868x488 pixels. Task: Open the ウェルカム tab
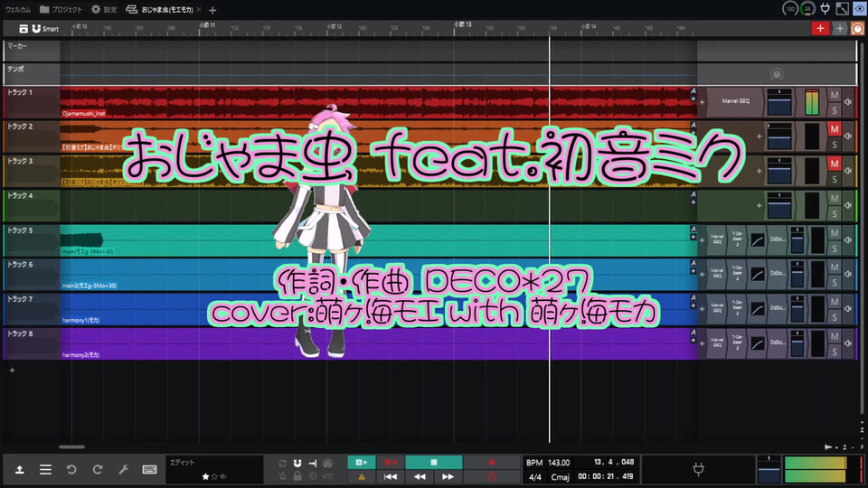tap(18, 9)
